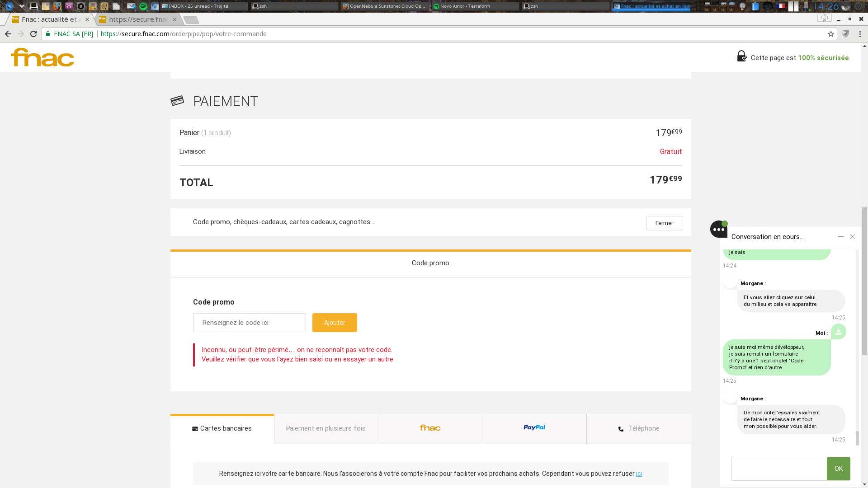Click the Code promo section tab

[430, 263]
